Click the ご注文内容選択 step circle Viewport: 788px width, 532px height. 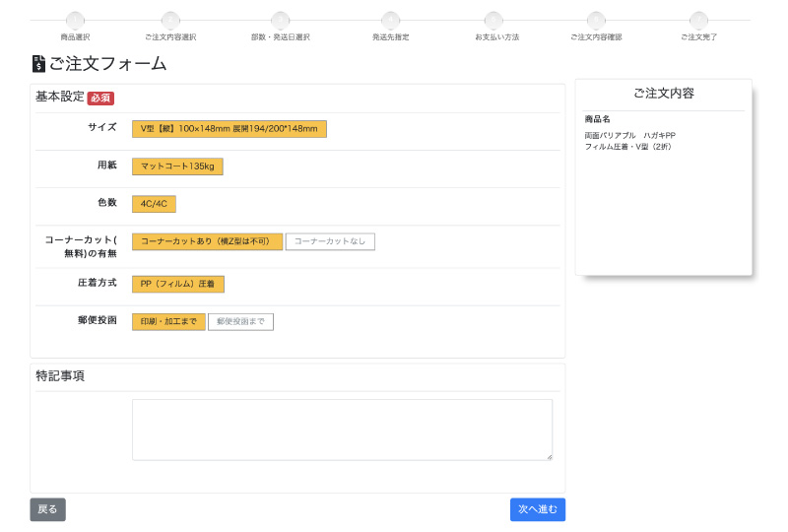tap(170, 20)
